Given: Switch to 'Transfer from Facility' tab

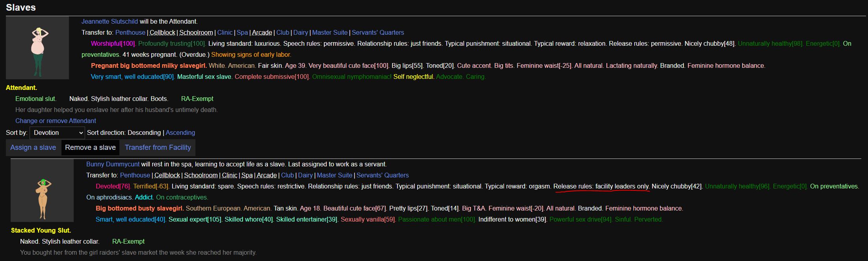Looking at the screenshot, I should pos(158,147).
